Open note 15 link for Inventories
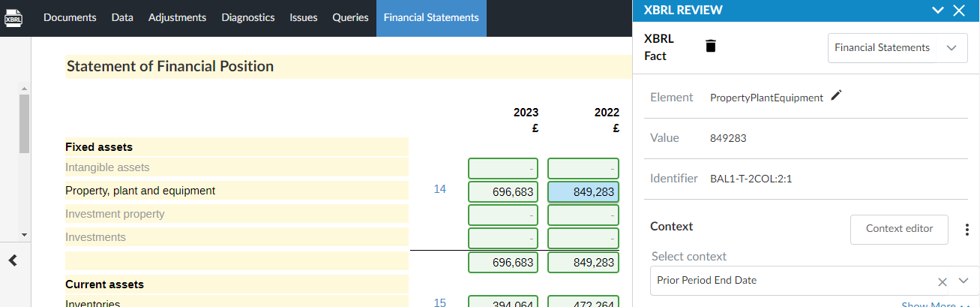980x307 pixels. (x=439, y=302)
